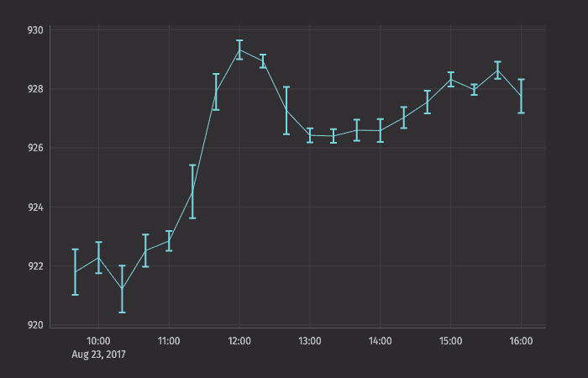Screen dimensions: 588x378
Task: Click the lowest data point near 10:20
Action: [122, 289]
